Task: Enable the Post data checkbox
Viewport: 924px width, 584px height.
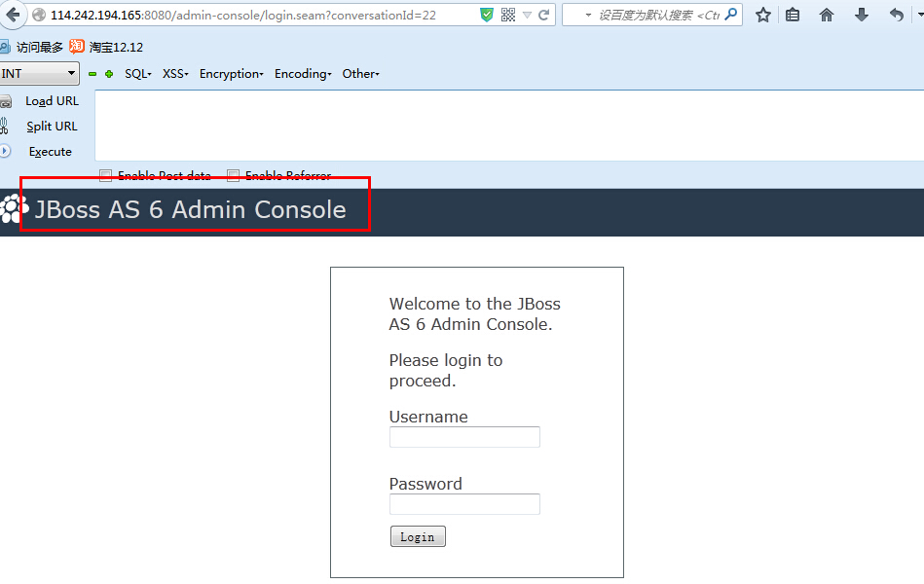Action: 105,175
